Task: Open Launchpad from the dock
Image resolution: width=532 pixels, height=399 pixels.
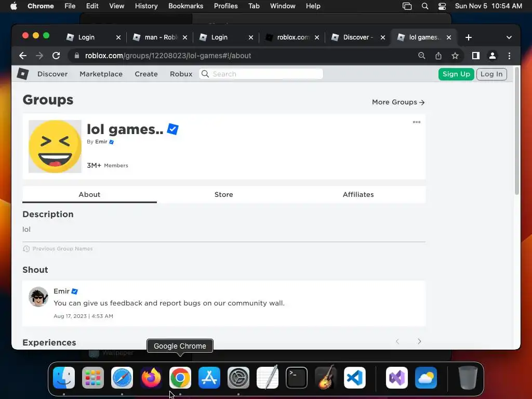Action: click(93, 378)
